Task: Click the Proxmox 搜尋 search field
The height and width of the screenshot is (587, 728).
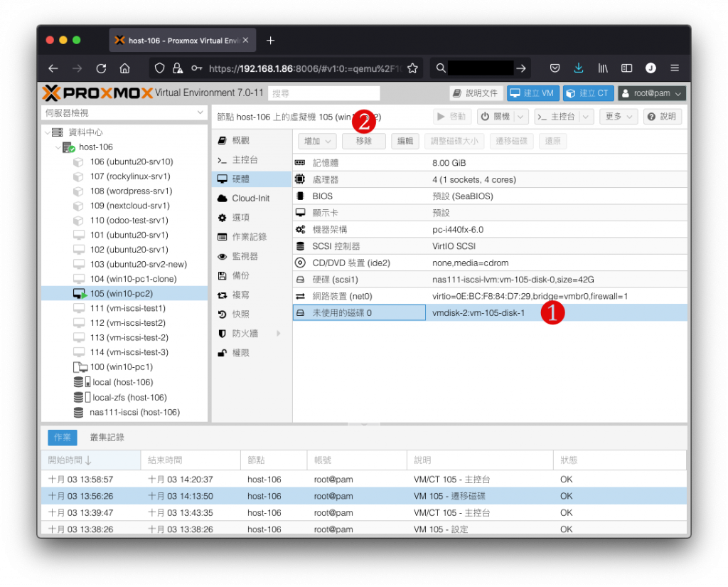Action: 324,93
